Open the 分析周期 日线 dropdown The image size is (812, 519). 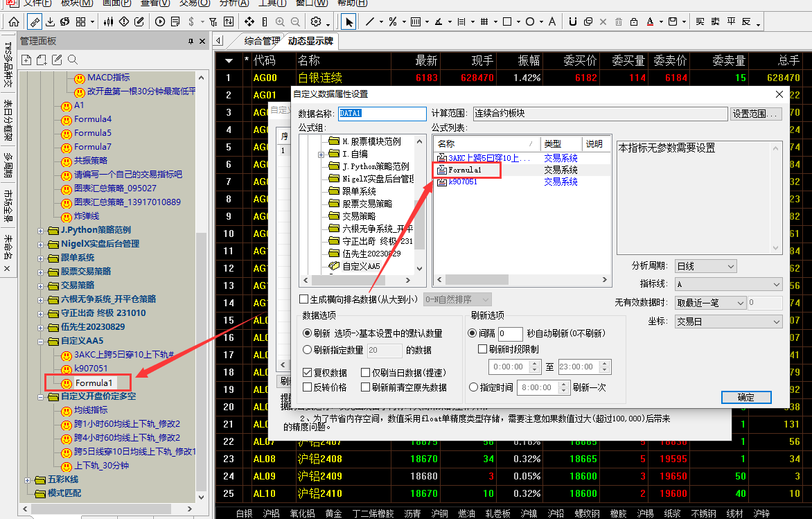point(705,266)
